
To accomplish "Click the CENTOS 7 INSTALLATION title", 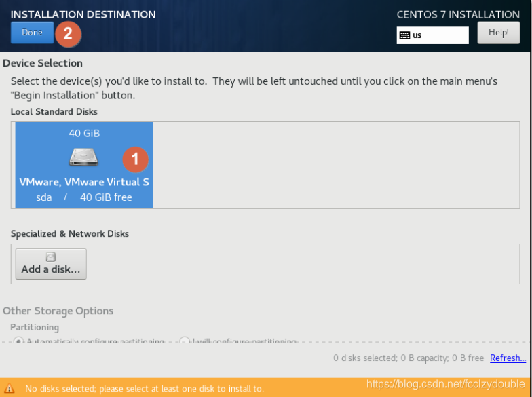I will tap(458, 15).
